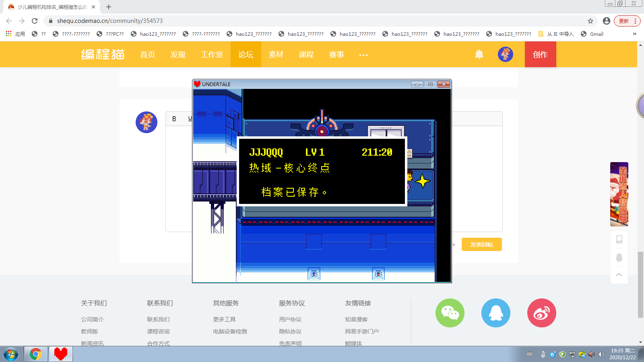Image resolution: width=644 pixels, height=362 pixels.
Task: Click the QQ blue circle icon
Action: click(x=496, y=313)
